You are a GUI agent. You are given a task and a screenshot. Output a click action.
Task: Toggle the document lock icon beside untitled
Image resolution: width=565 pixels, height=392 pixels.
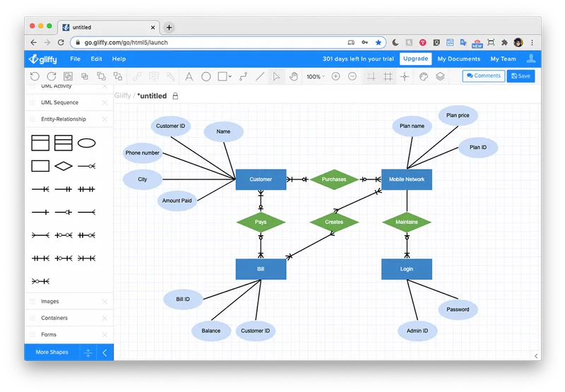tap(175, 96)
